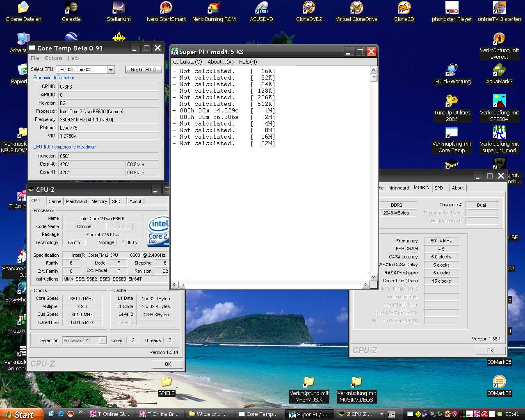The height and width of the screenshot is (420, 525).
Task: Switch to Memory tab in left CPU-Z
Action: 99,201
